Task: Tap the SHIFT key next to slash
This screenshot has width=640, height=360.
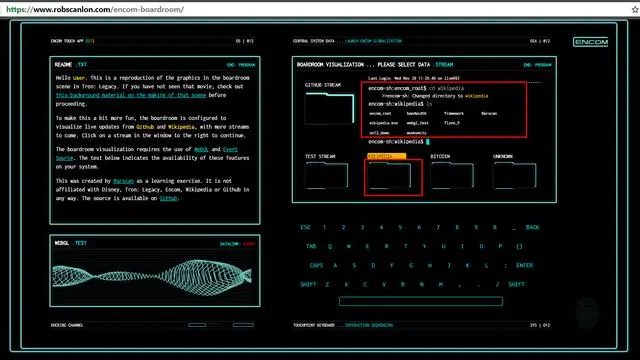Action: [516, 284]
